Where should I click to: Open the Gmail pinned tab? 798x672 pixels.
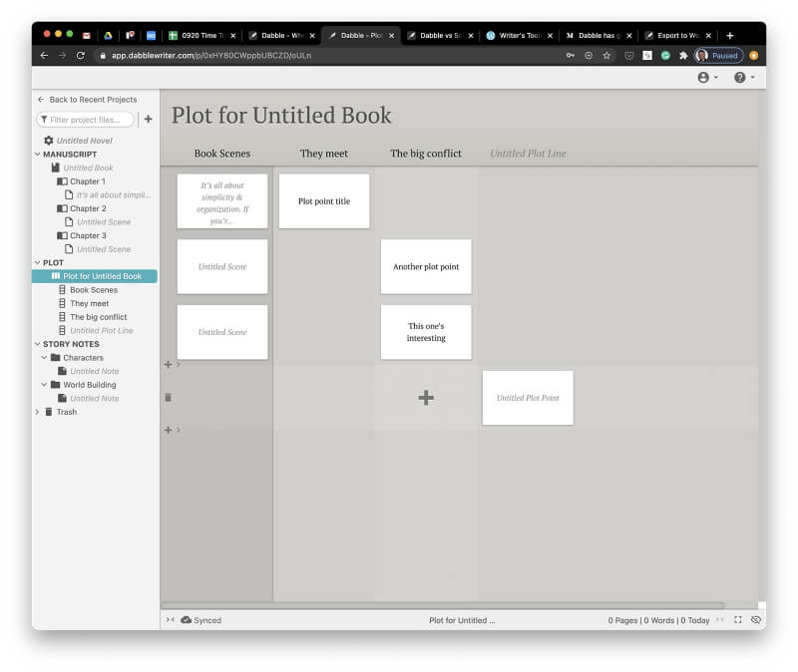point(87,36)
